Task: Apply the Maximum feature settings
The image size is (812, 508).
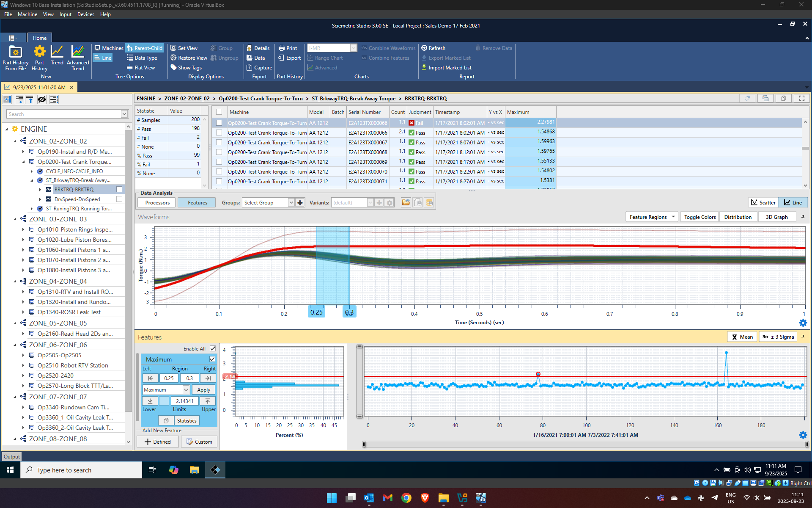Action: (x=203, y=389)
